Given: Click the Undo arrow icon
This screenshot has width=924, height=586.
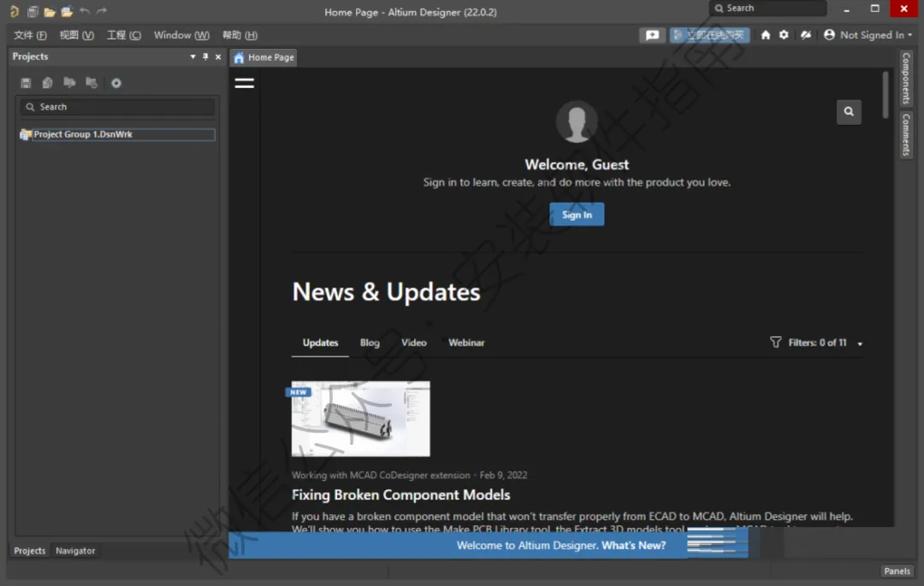Looking at the screenshot, I should [x=84, y=10].
